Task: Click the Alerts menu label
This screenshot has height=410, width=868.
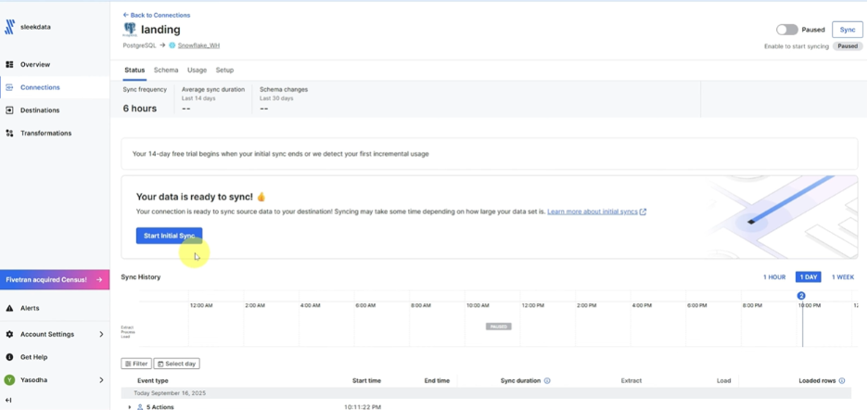Action: [30, 308]
